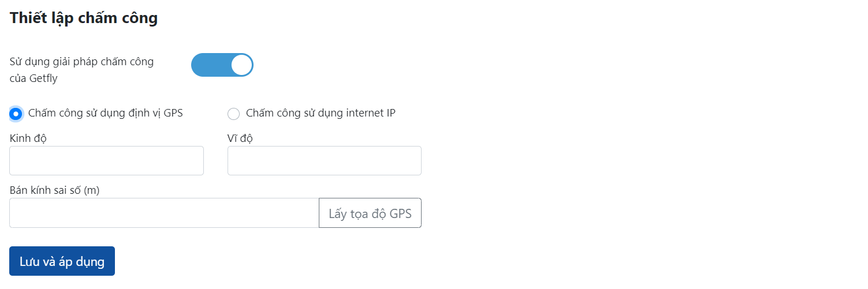This screenshot has width=868, height=289.
Task: Save and apply the attendance settings
Action: coord(62,261)
